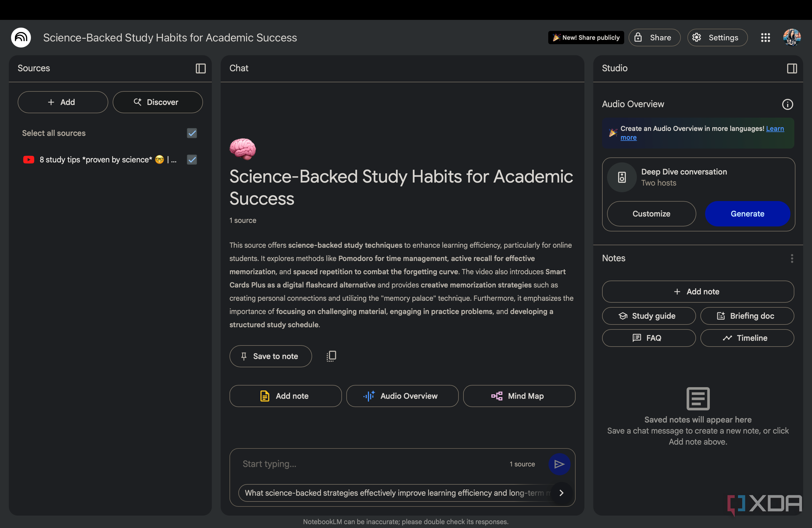Click New! Share publicly badge
Viewport: 812px width, 528px height.
(586, 38)
